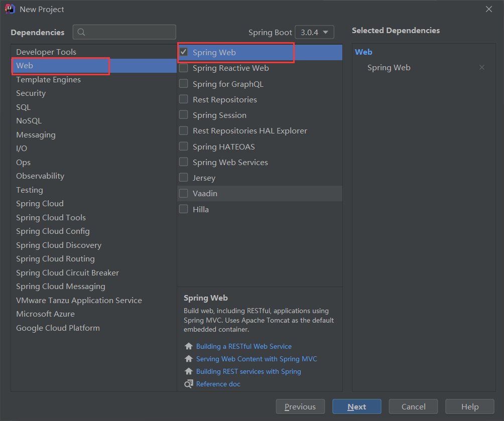The width and height of the screenshot is (504, 421).
Task: Open Help for this dialog
Action: point(469,406)
